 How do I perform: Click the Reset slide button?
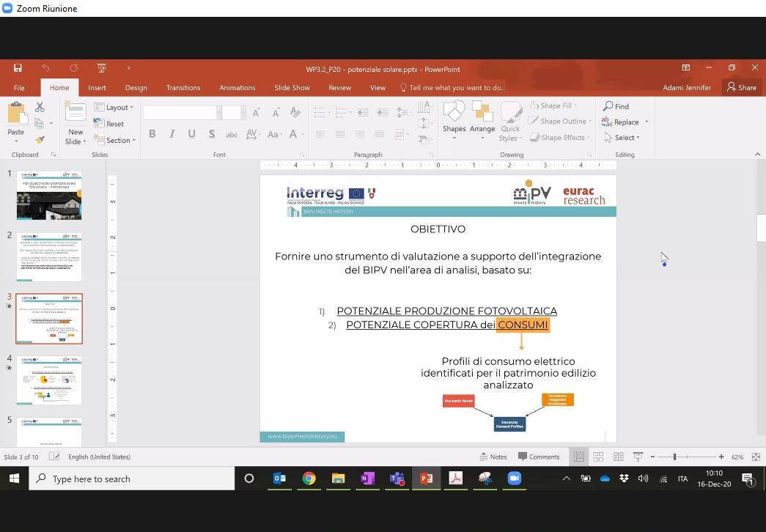108,124
